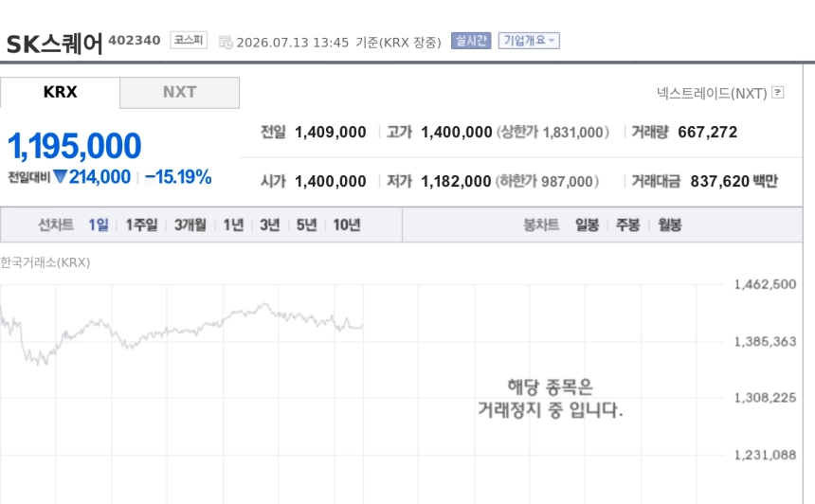Select the KRX tab

61,93
